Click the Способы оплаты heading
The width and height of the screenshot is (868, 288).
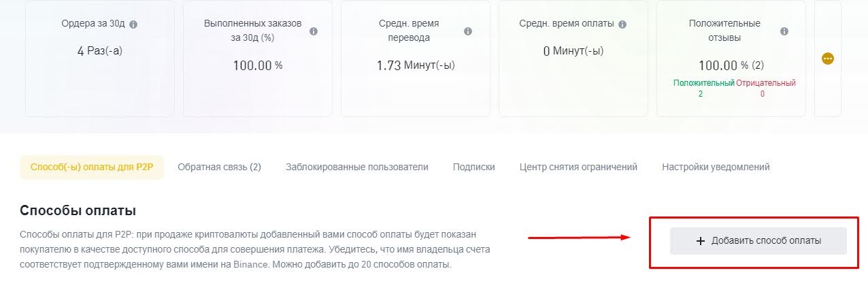point(79,210)
